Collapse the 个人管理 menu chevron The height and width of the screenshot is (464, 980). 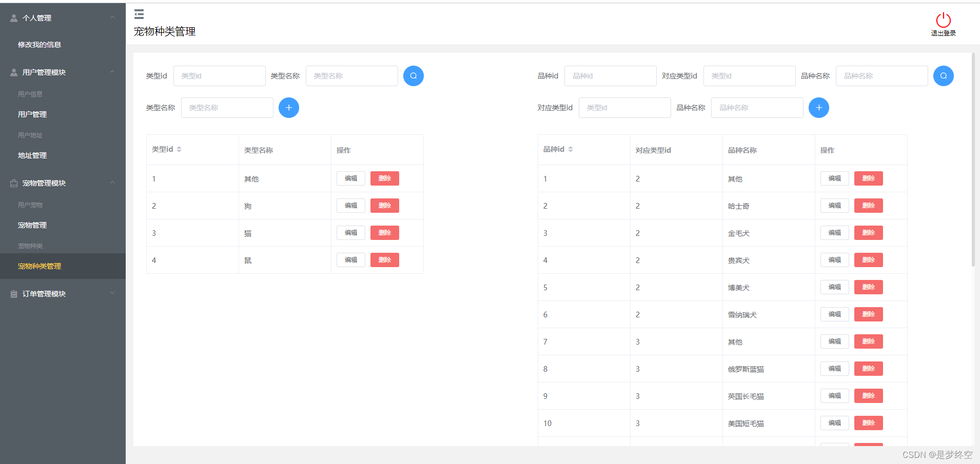pos(112,17)
